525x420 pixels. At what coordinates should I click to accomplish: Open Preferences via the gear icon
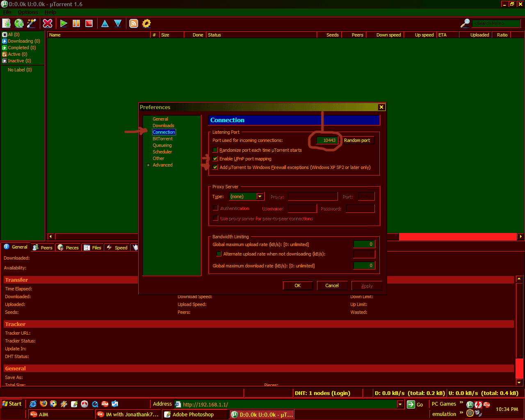click(146, 23)
